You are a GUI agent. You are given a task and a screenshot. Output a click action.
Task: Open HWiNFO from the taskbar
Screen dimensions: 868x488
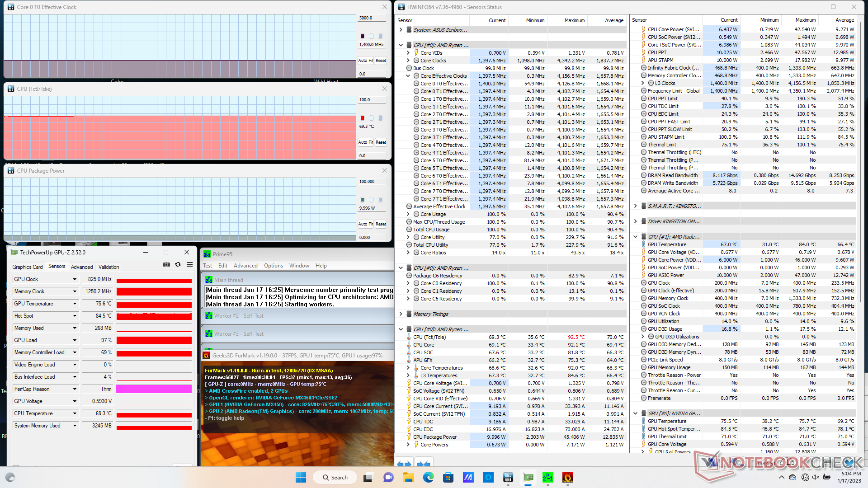coord(508,477)
